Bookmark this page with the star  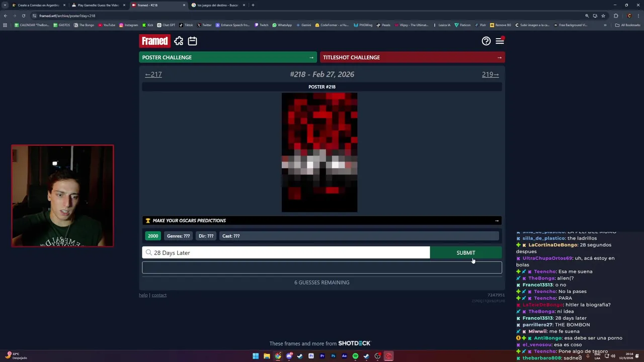coord(603,16)
